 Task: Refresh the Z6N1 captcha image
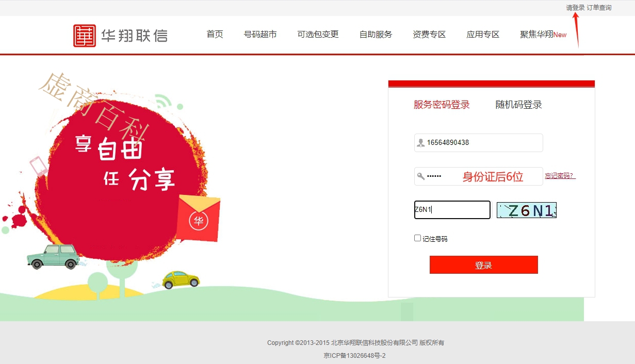527,210
